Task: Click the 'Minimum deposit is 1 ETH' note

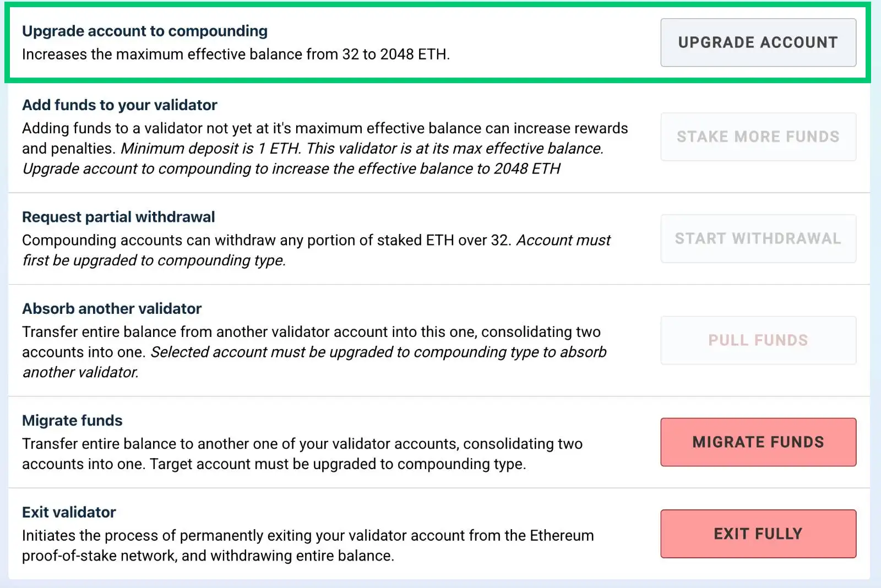Action: point(211,148)
